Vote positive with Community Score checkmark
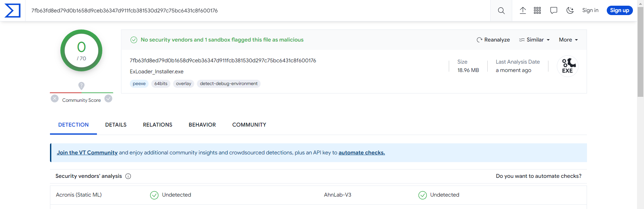This screenshot has height=209, width=644. [108, 99]
